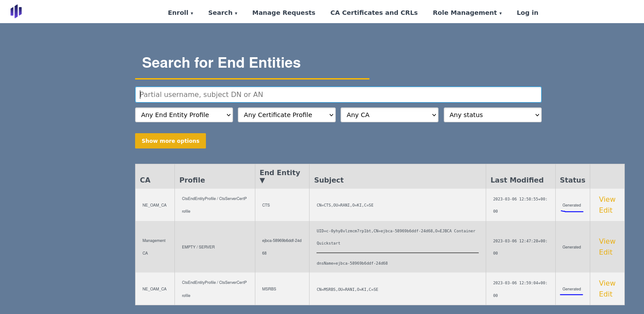Select the 2023-03-06 12:59:04 timestamp
644x314 pixels.
(x=520, y=289)
